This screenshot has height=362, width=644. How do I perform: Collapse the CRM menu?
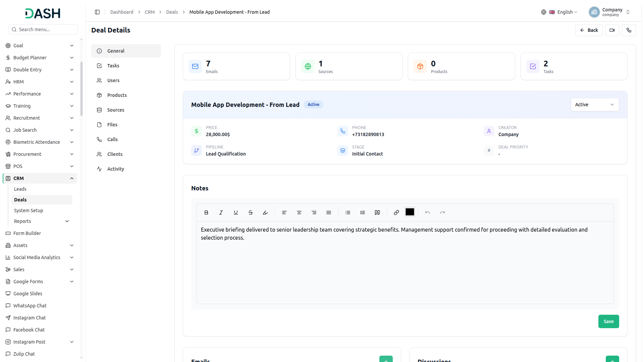40,178
